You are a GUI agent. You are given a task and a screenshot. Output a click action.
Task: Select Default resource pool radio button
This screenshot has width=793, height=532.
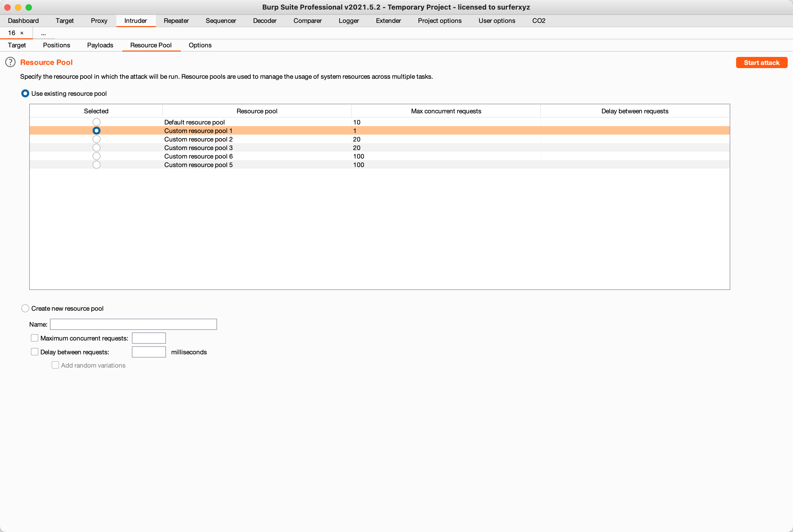coord(96,122)
